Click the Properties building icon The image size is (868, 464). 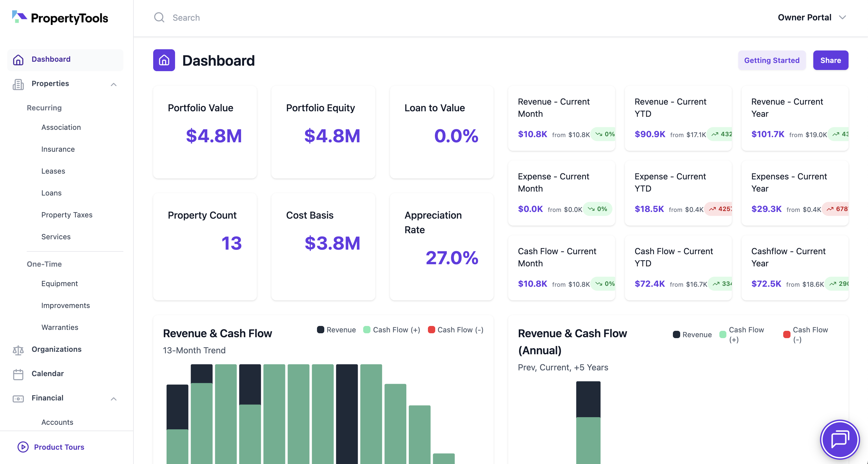[18, 84]
